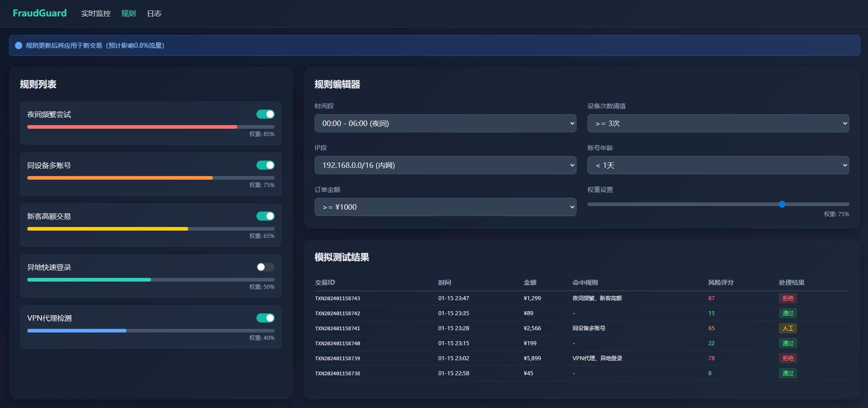The width and height of the screenshot is (868, 408).
Task: Click the 新客高额交易 yellow weight bar
Action: pos(108,229)
